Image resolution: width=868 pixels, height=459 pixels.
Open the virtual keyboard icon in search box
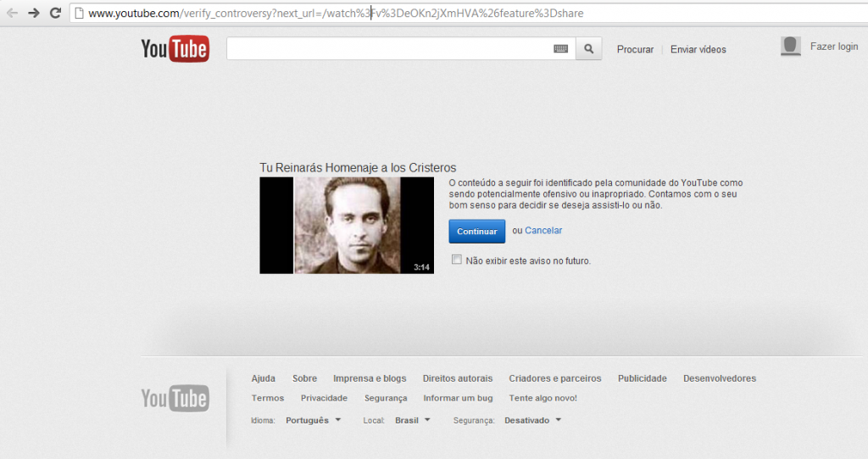click(x=561, y=48)
